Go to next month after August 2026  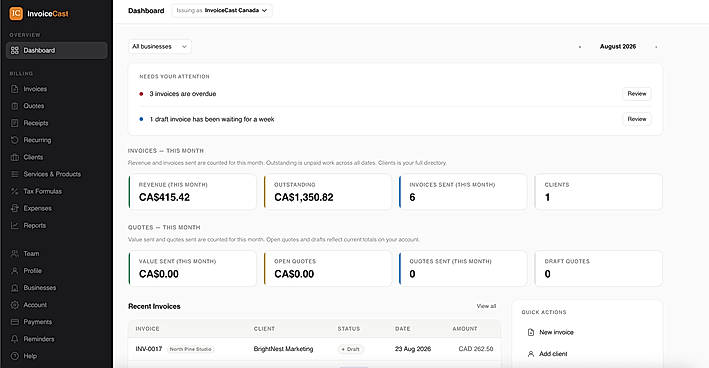pyautogui.click(x=656, y=47)
